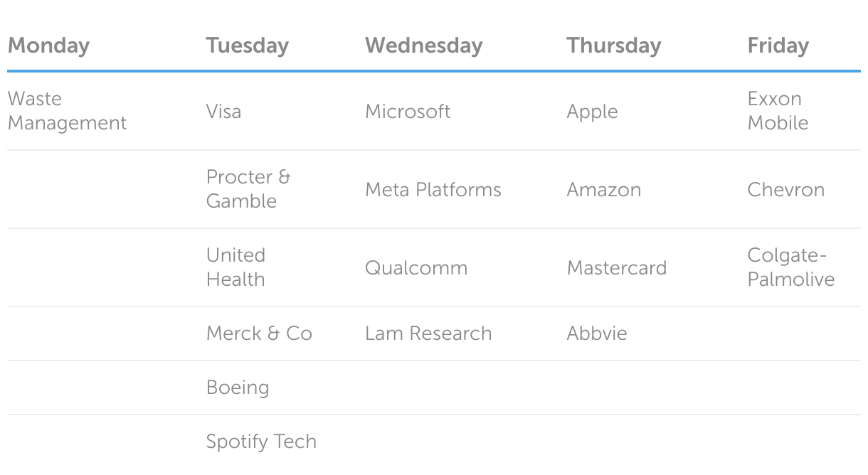Select Mastercard under Thursday

(616, 268)
